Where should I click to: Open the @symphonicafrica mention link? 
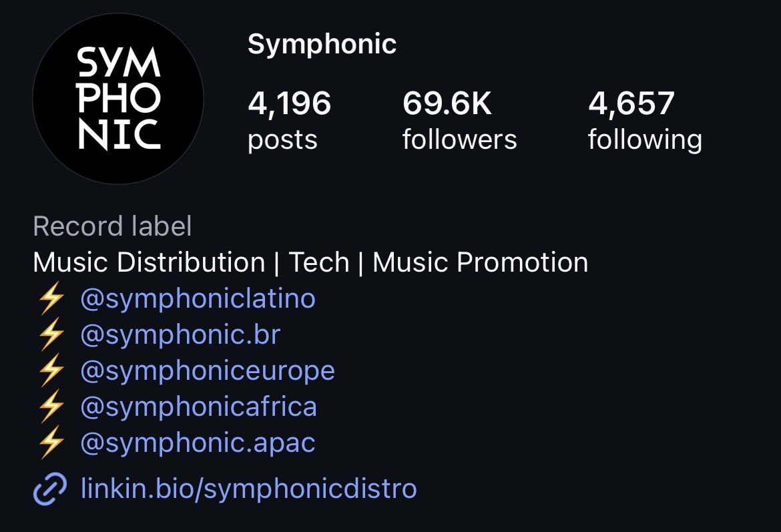[x=198, y=407]
